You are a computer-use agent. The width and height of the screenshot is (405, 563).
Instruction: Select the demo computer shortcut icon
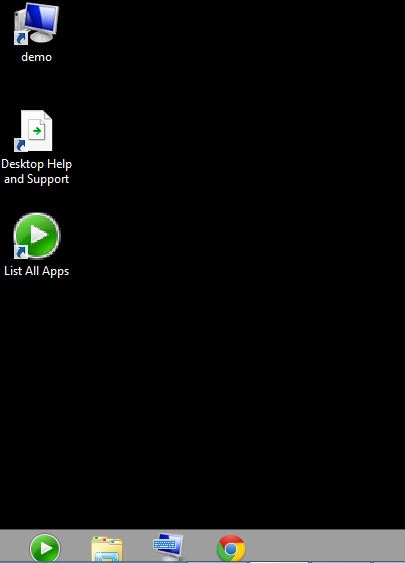click(x=36, y=23)
